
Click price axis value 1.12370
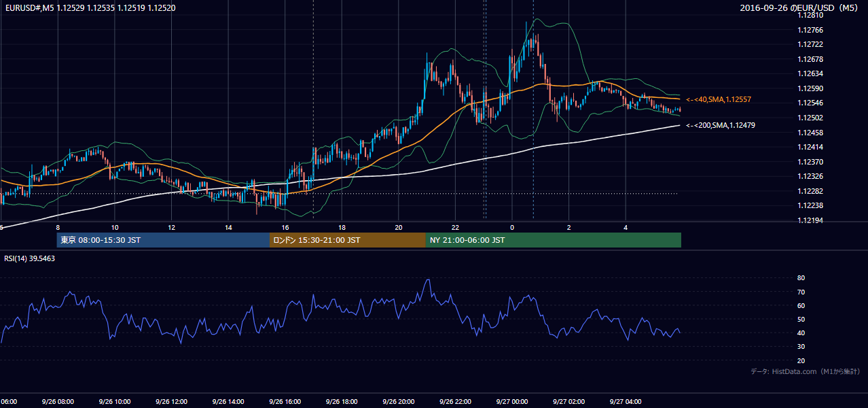click(x=812, y=162)
